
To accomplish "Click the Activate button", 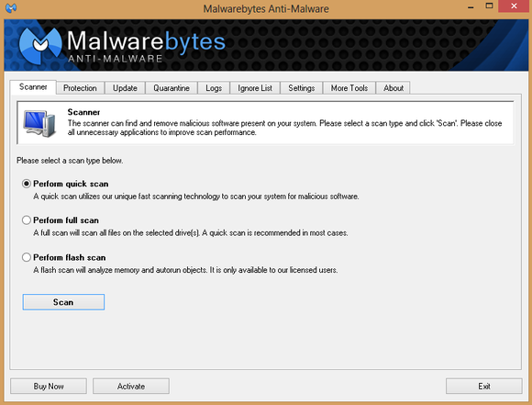I will [x=131, y=387].
